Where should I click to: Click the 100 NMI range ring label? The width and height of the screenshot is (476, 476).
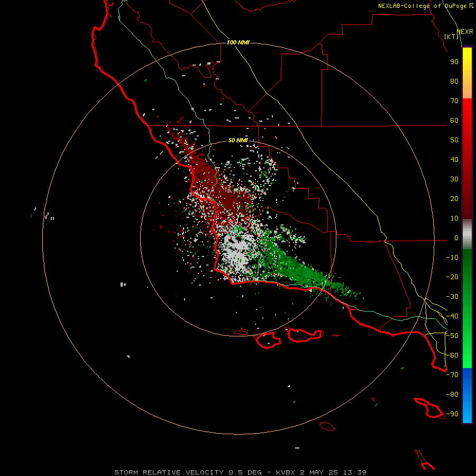coord(238,42)
